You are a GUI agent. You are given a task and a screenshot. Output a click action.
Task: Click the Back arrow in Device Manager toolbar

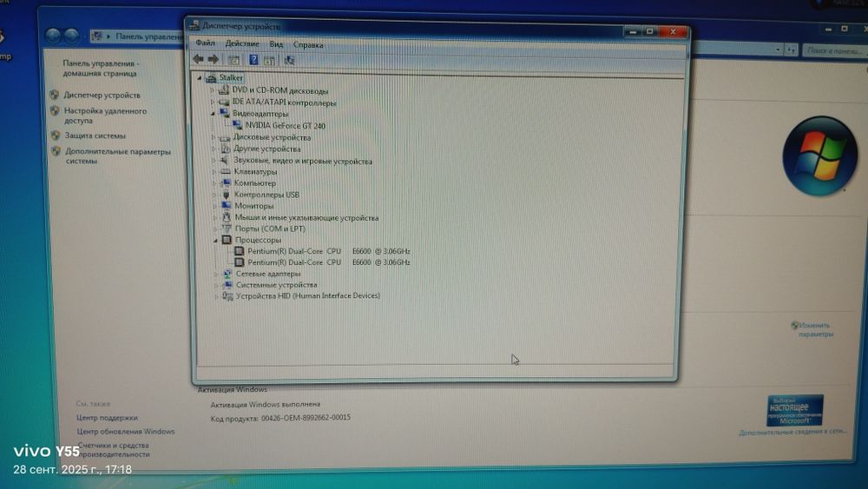(198, 59)
